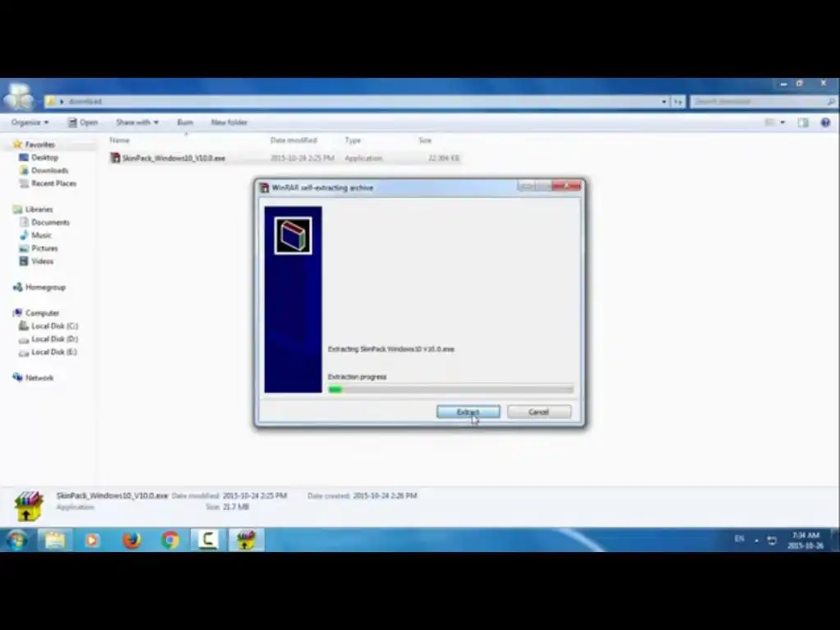
Task: Click the extraction progress bar
Action: pyautogui.click(x=450, y=390)
